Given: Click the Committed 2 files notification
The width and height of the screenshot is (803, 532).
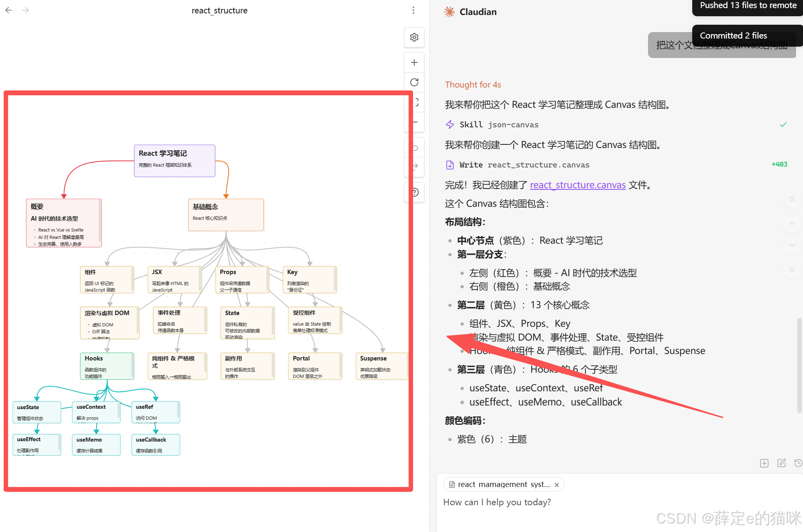Looking at the screenshot, I should (x=734, y=36).
